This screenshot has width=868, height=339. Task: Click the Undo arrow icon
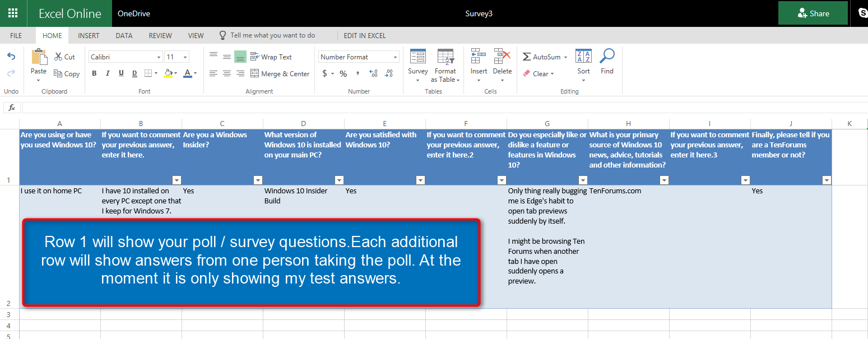tap(11, 56)
